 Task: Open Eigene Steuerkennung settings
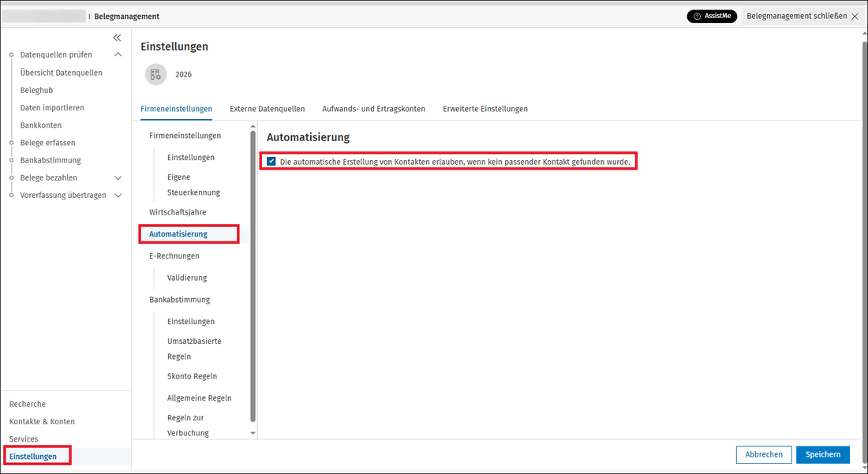[x=194, y=185]
